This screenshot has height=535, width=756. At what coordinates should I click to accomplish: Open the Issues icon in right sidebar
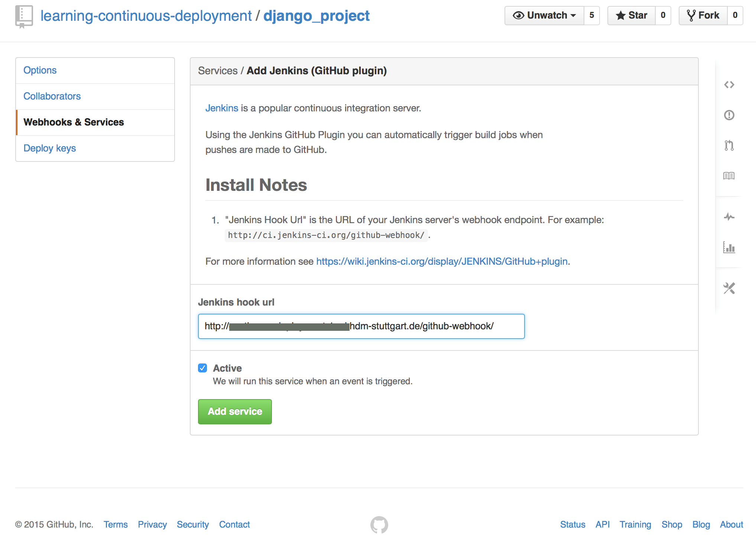pyautogui.click(x=729, y=115)
